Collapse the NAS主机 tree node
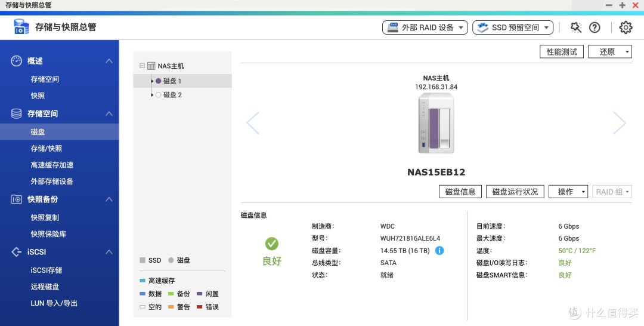The height and width of the screenshot is (326, 644). [x=142, y=66]
